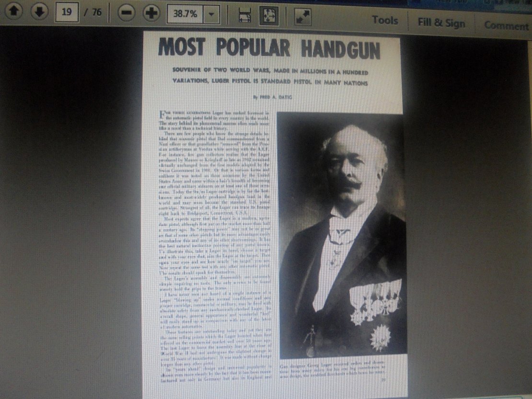
Task: Click the portrait photo of Georg Luger
Action: click(342, 235)
